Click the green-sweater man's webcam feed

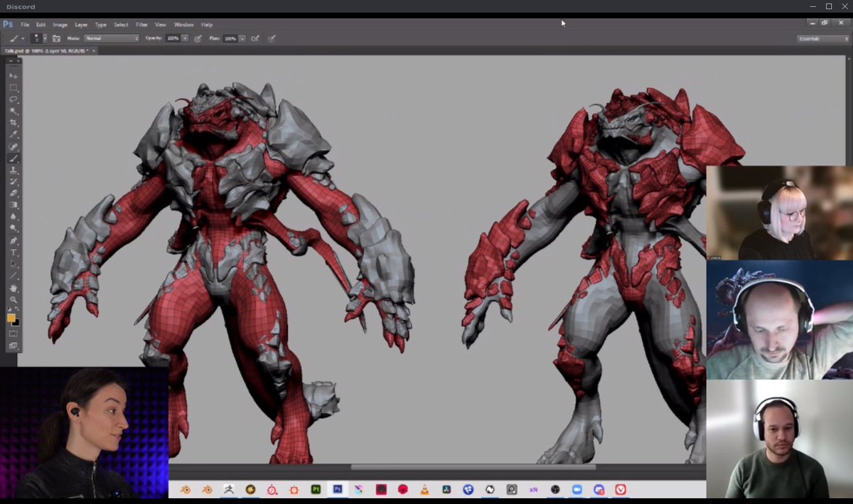click(x=779, y=439)
